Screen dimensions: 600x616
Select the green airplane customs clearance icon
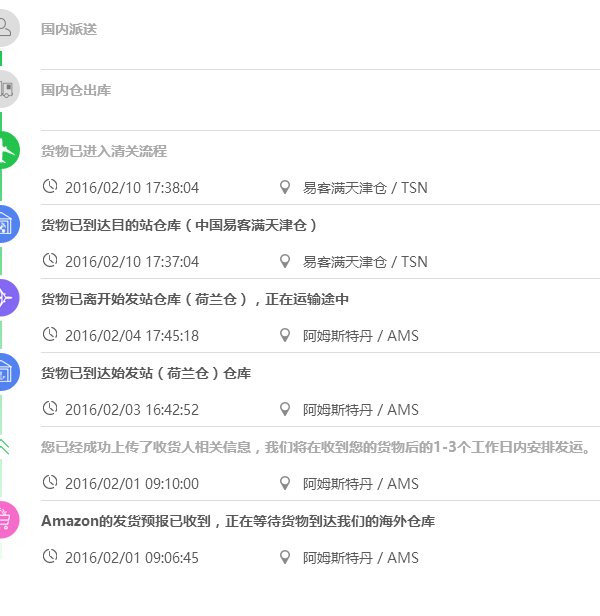[5, 151]
